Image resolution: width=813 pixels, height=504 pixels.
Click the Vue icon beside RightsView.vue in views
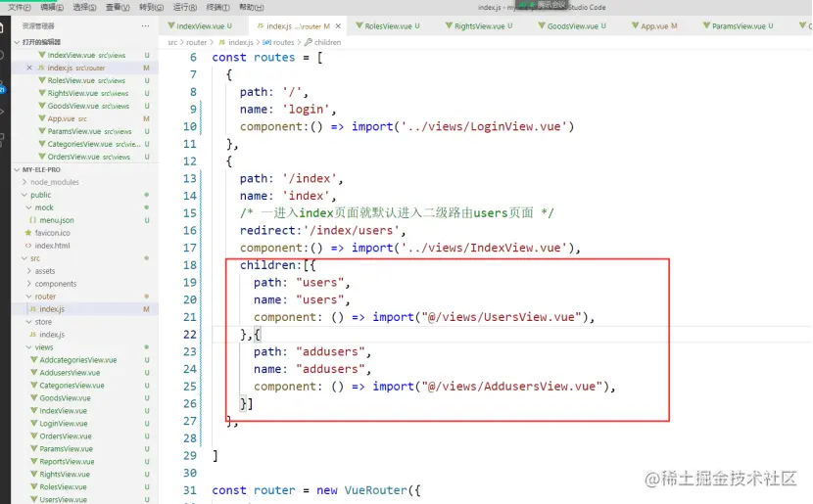click(34, 474)
